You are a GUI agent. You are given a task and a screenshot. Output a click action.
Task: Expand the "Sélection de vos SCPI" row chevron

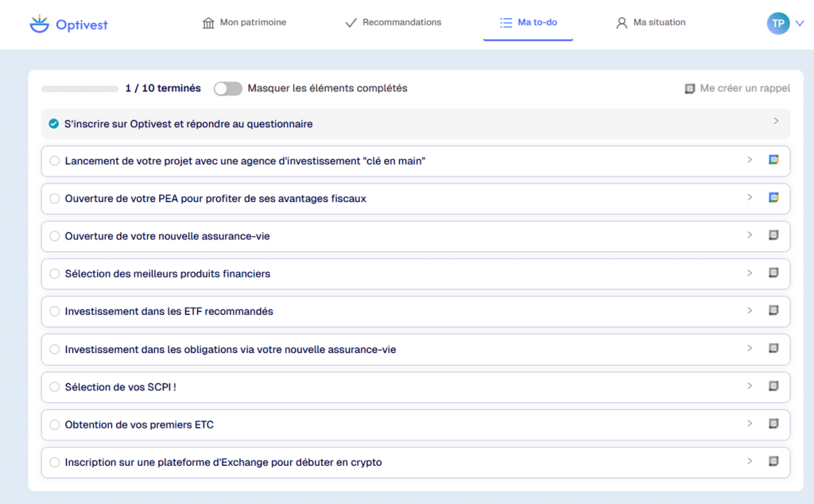click(x=750, y=386)
